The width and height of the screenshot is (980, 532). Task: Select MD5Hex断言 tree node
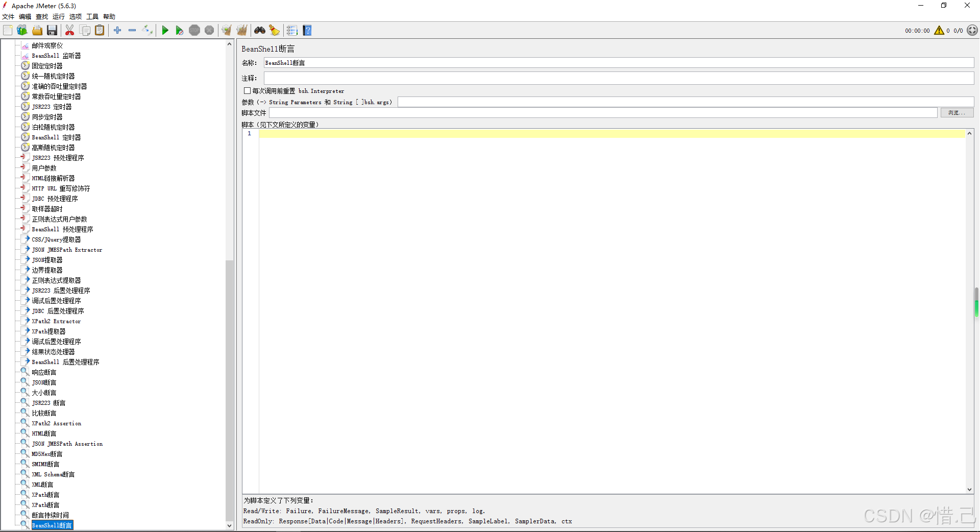pyautogui.click(x=47, y=454)
